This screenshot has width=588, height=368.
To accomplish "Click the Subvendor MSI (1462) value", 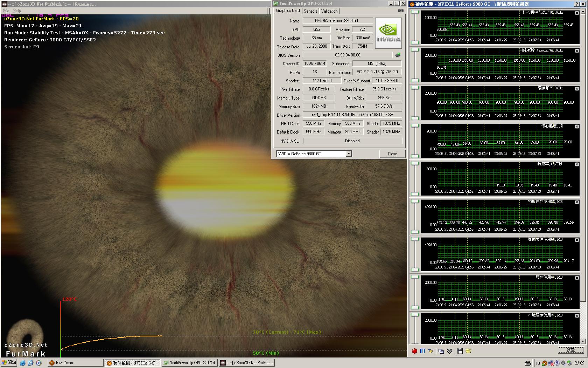I will tap(377, 63).
